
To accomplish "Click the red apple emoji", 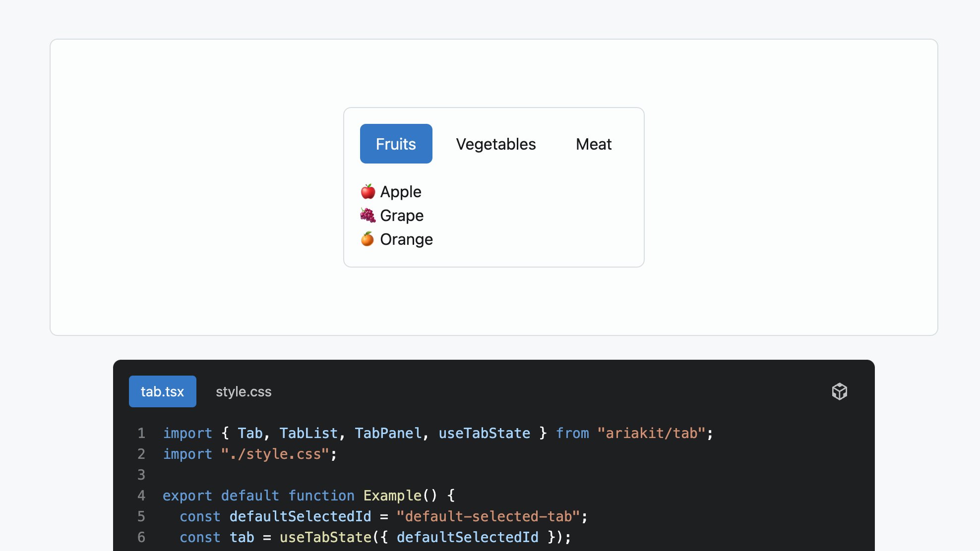I will [x=367, y=191].
